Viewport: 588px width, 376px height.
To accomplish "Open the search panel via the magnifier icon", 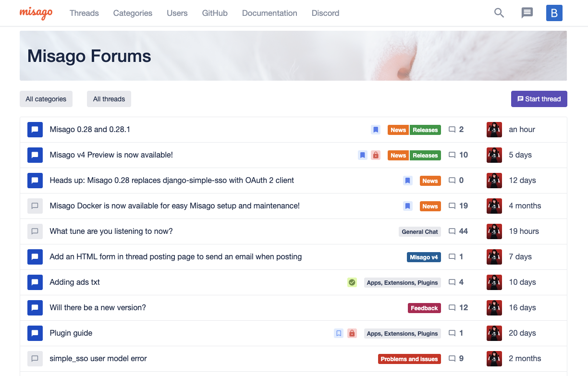I will coord(499,13).
